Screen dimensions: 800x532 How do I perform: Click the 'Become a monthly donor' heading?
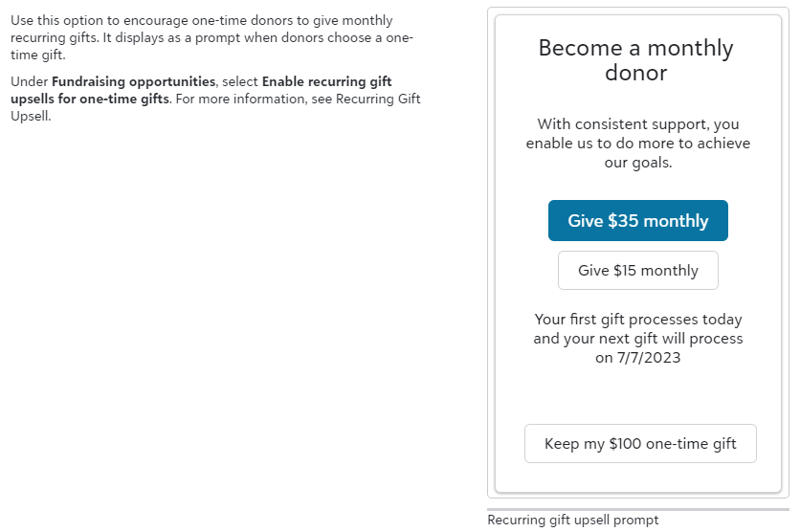pos(635,59)
